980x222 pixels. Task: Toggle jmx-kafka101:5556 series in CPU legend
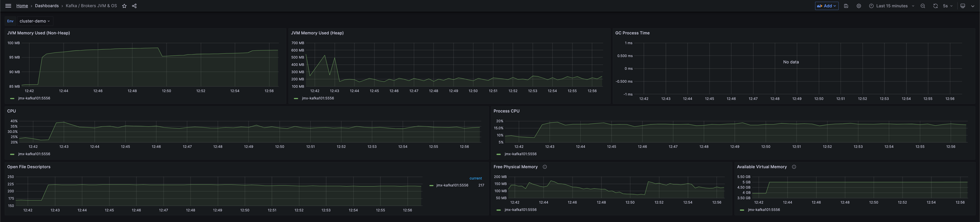[x=34, y=154]
